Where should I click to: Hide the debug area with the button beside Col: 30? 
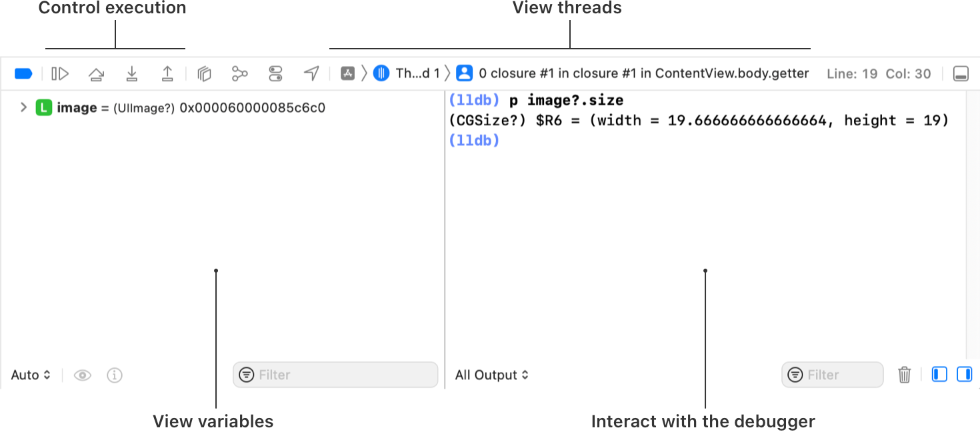click(x=961, y=73)
